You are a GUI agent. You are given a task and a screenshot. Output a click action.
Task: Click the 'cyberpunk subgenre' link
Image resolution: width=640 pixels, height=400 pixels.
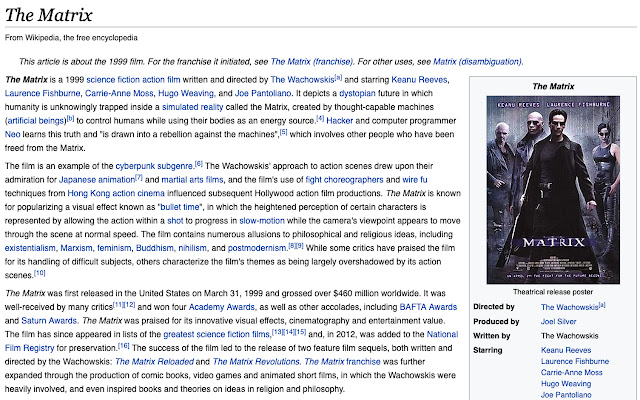(x=154, y=163)
